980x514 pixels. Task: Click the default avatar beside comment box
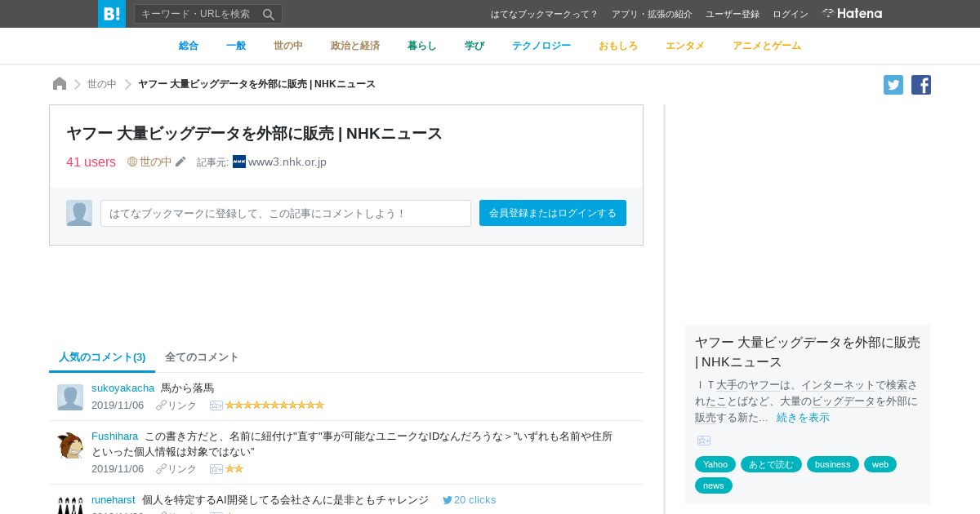[x=79, y=213]
